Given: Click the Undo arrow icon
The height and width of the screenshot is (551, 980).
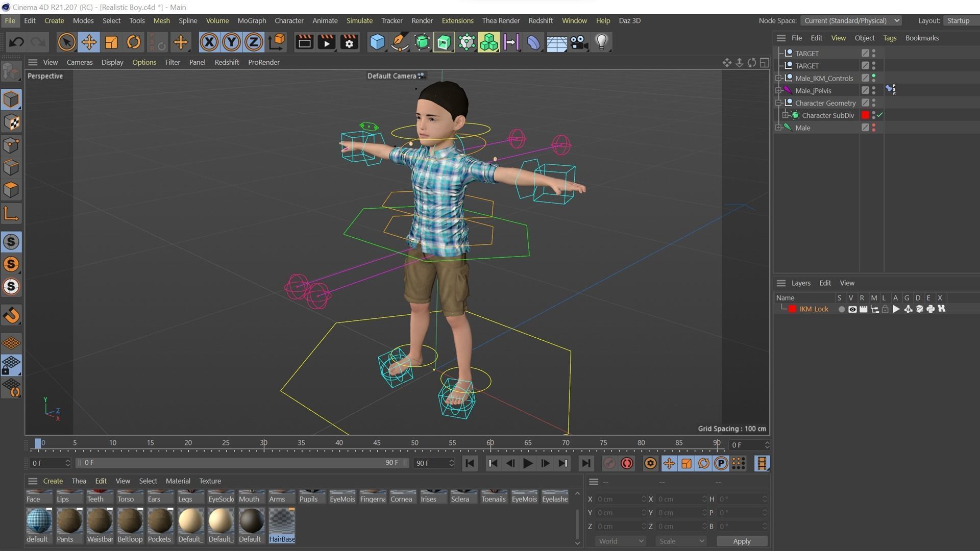Looking at the screenshot, I should (16, 42).
